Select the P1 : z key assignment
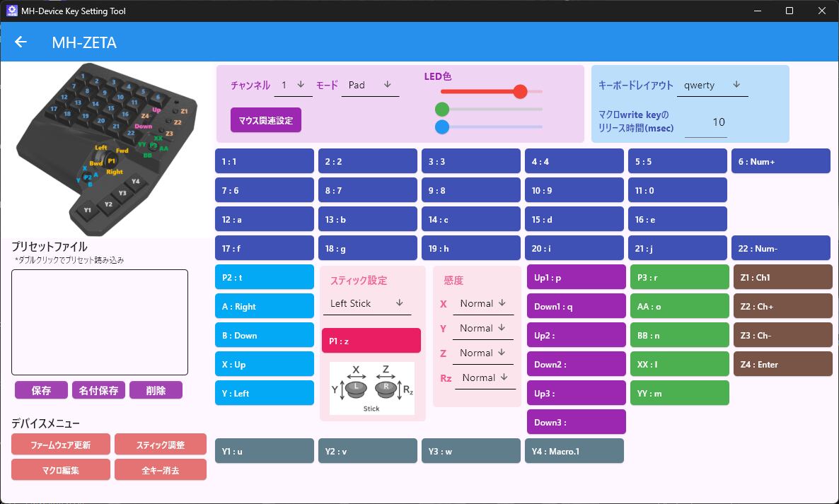This screenshot has height=504, width=839. (x=371, y=341)
